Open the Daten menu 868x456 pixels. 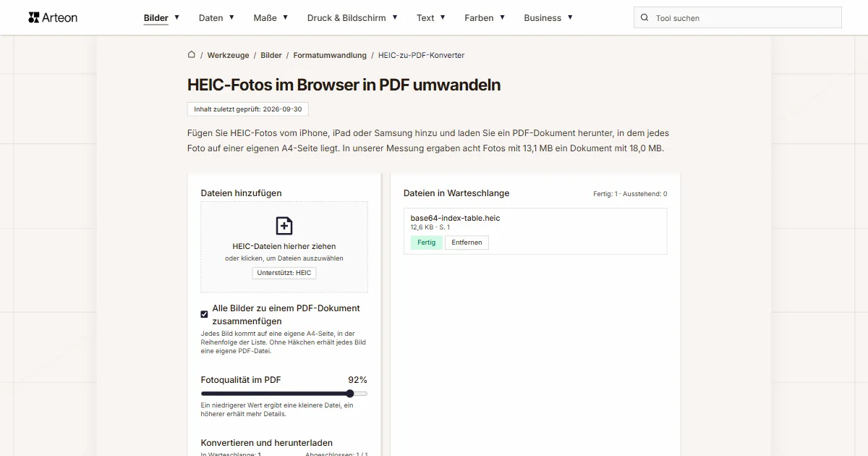211,18
